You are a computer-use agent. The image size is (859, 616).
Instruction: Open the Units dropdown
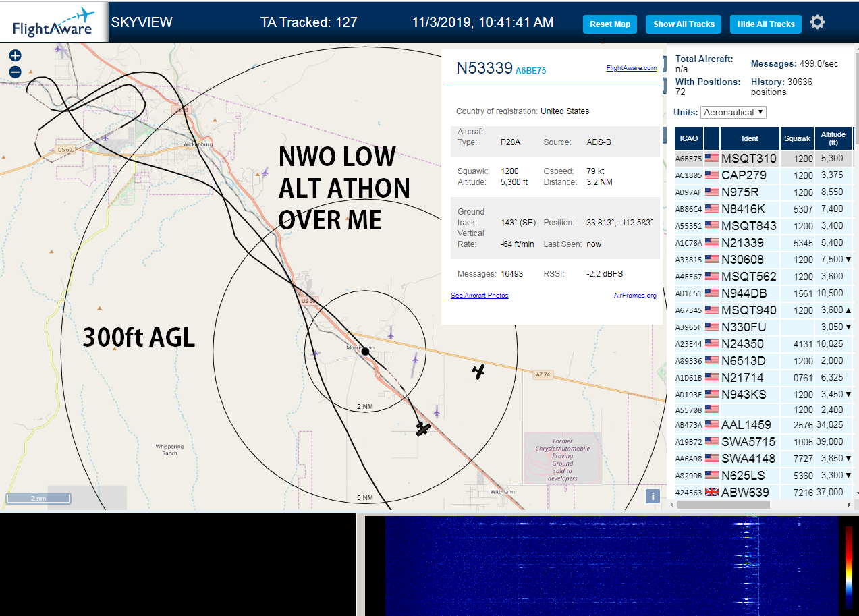pos(733,112)
